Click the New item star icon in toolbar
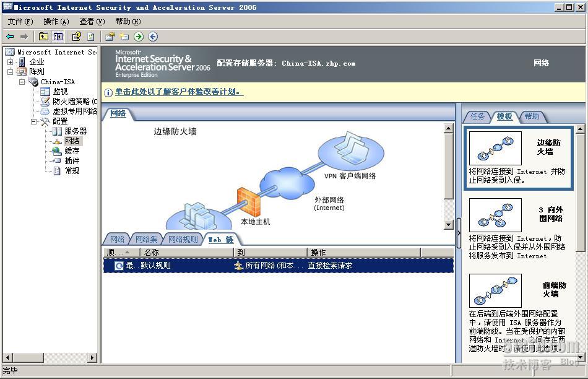This screenshot has width=588, height=379. (124, 37)
